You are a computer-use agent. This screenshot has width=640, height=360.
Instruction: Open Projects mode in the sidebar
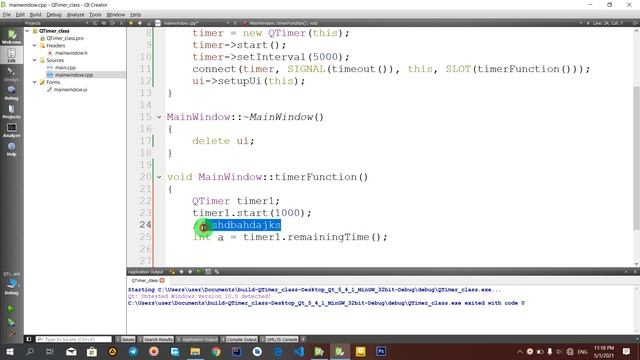click(11, 111)
